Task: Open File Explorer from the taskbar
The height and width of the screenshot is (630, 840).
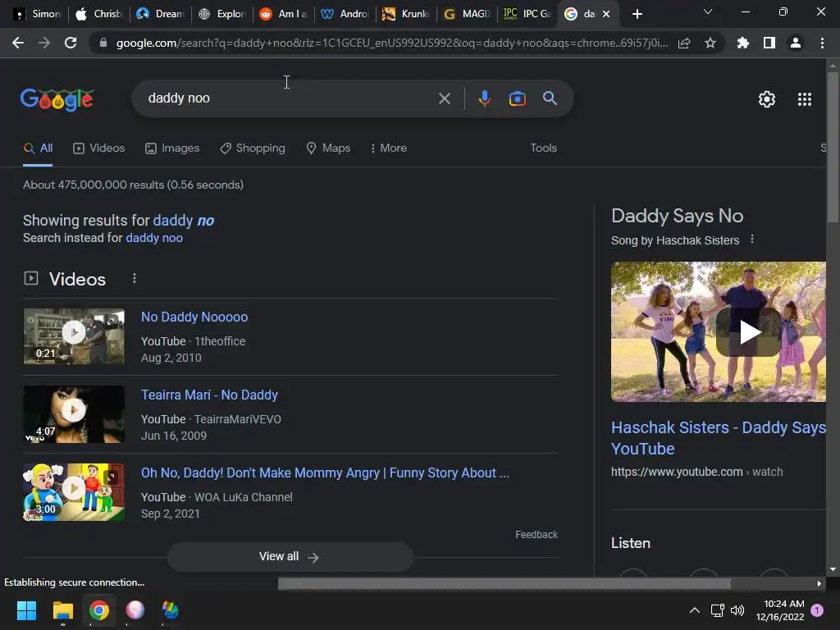Action: [x=62, y=610]
